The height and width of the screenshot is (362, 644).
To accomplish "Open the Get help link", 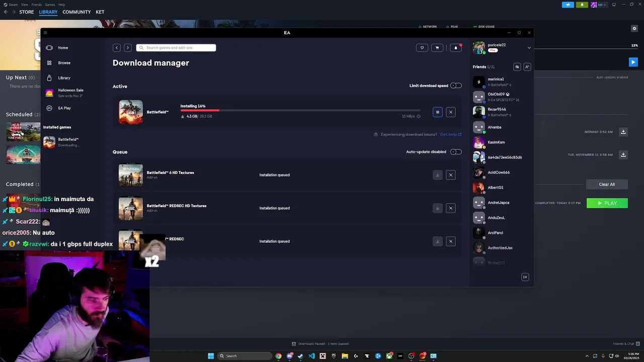I will click(451, 134).
